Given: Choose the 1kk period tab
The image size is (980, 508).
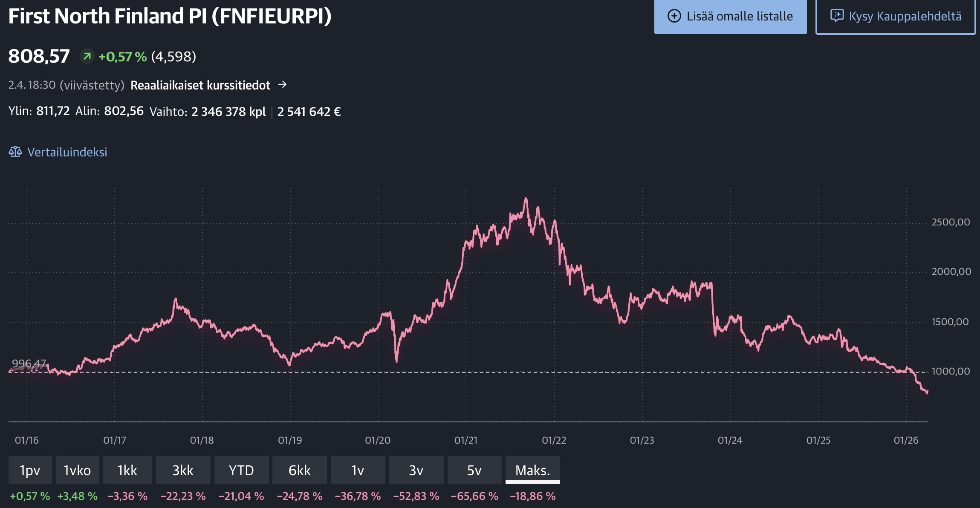Looking at the screenshot, I should 127,470.
